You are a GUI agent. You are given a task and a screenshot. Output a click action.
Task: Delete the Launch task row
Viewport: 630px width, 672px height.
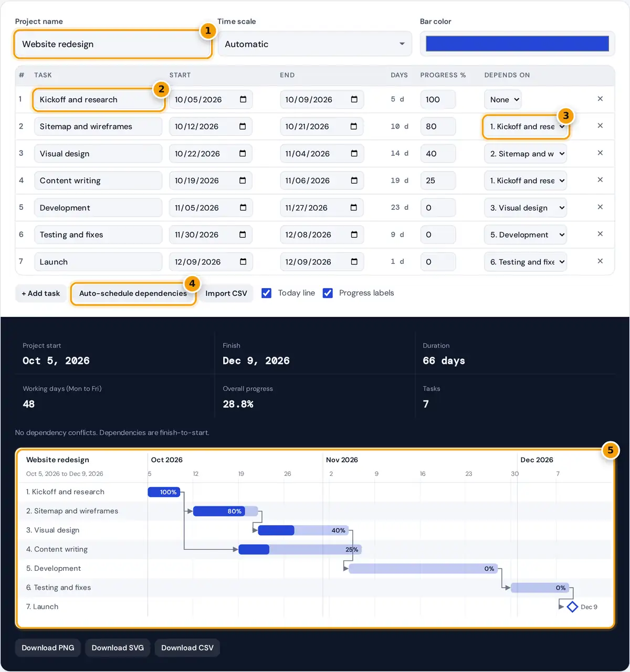[600, 261]
